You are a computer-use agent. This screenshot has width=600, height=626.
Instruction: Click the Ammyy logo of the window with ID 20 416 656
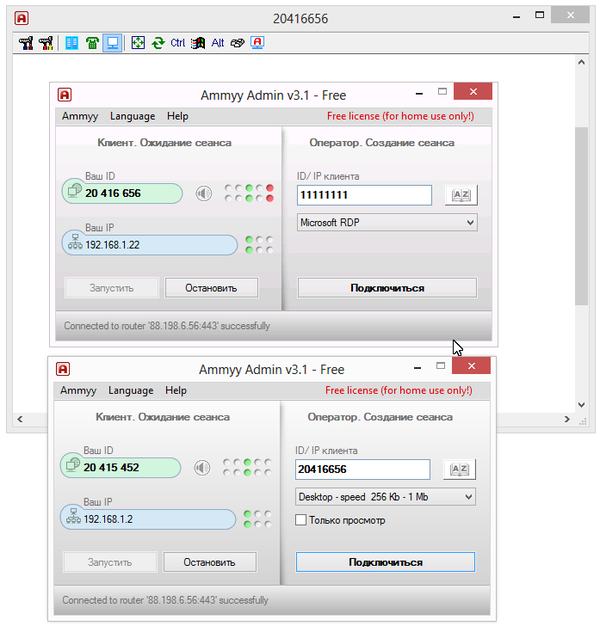pyautogui.click(x=65, y=95)
